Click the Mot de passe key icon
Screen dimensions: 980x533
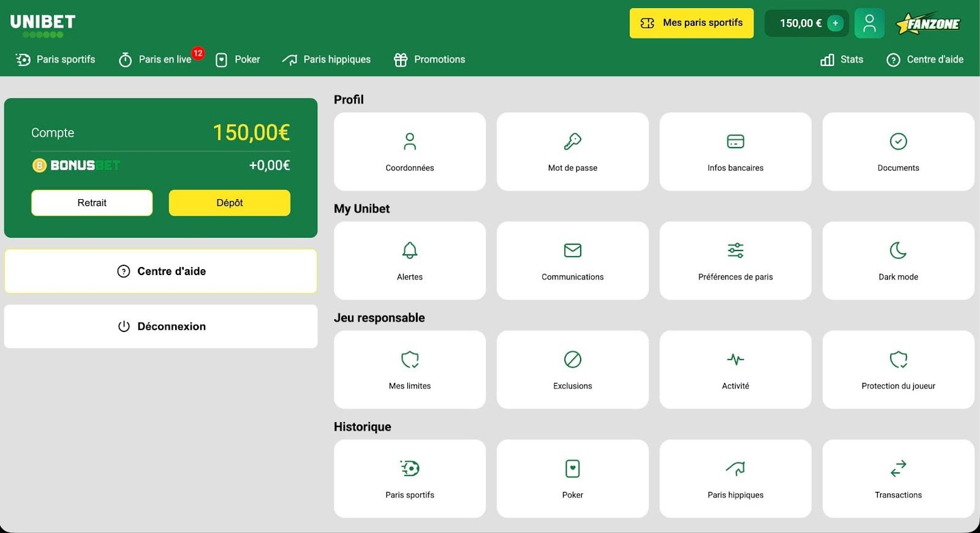[573, 142]
